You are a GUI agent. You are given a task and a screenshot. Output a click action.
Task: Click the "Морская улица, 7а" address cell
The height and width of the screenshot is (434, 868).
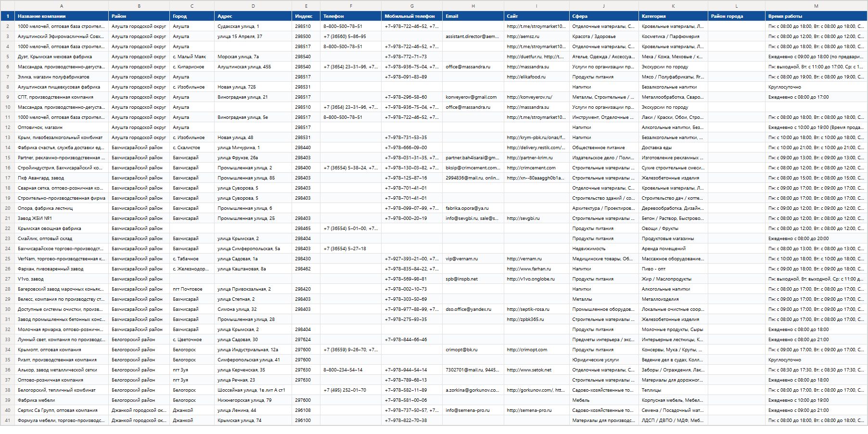253,57
